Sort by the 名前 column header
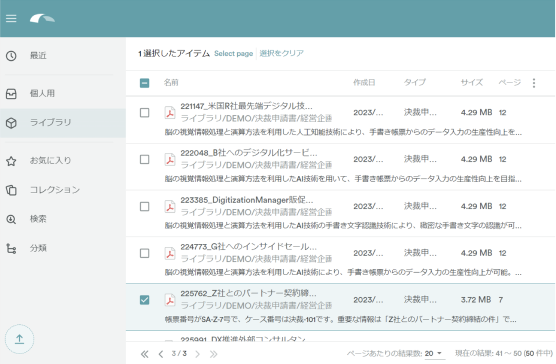The height and width of the screenshot is (364, 556). tap(171, 83)
